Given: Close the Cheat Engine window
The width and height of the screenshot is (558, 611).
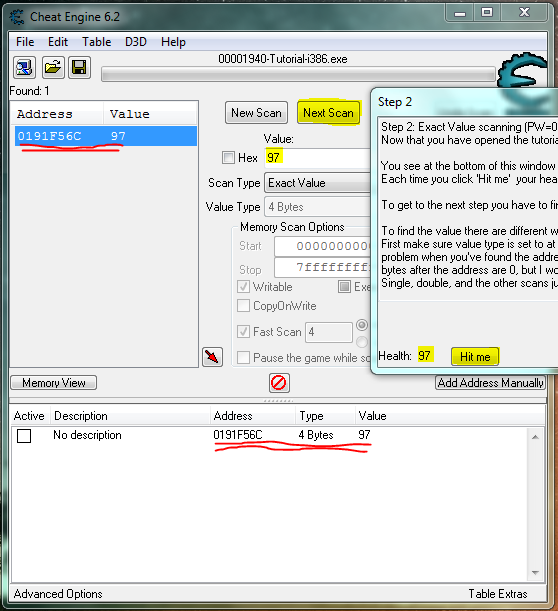Looking at the screenshot, I should 524,13.
